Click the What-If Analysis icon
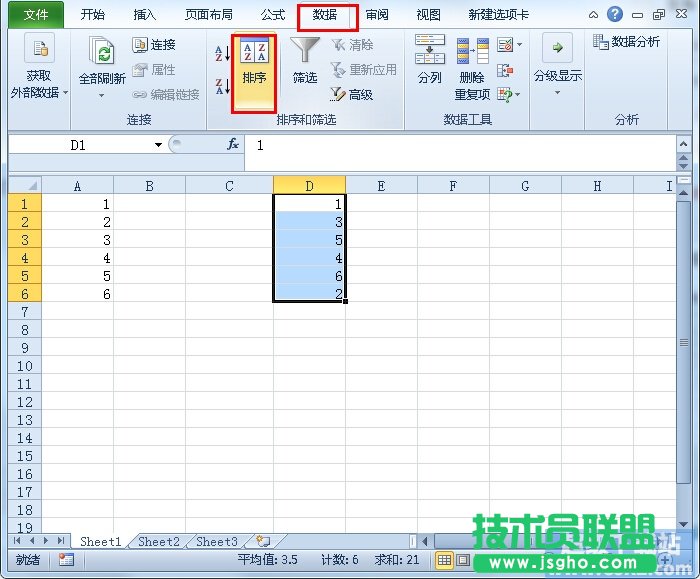The width and height of the screenshot is (700, 579). point(505,95)
